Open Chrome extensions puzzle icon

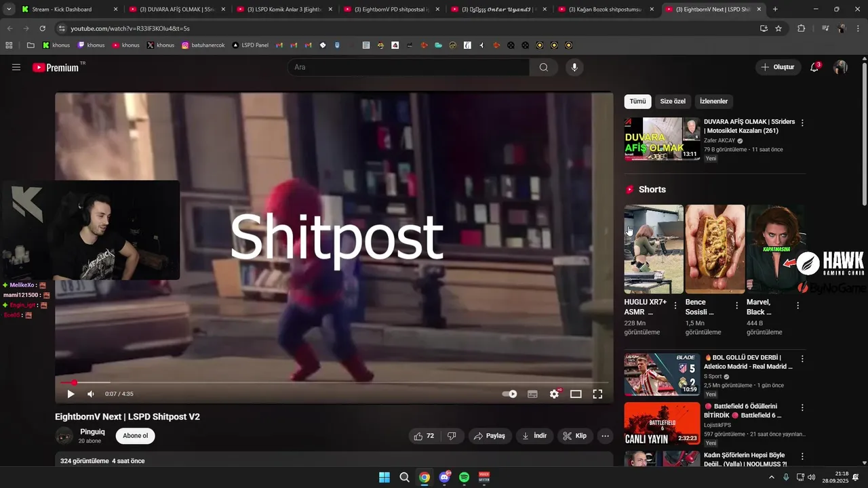(801, 28)
